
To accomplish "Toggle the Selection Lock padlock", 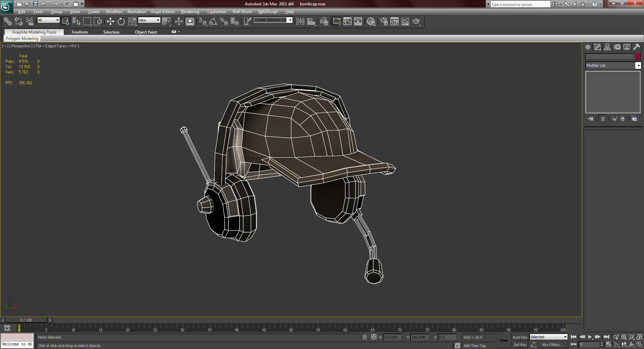I will click(365, 337).
